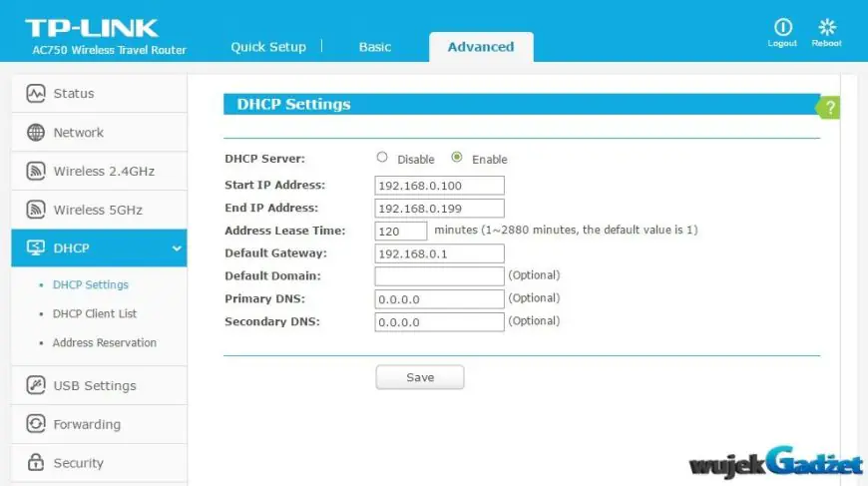Click the Security padlock icon
Image resolution: width=868 pixels, height=486 pixels.
[x=36, y=462]
